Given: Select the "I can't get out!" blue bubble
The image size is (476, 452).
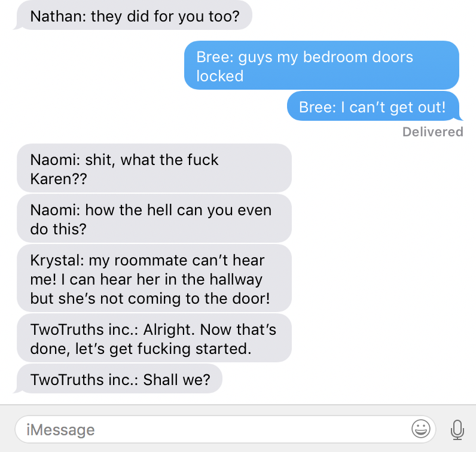Looking at the screenshot, I should [x=373, y=106].
